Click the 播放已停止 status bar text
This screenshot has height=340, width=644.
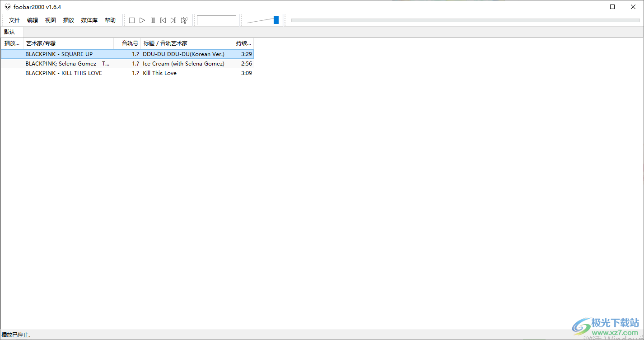point(16,335)
